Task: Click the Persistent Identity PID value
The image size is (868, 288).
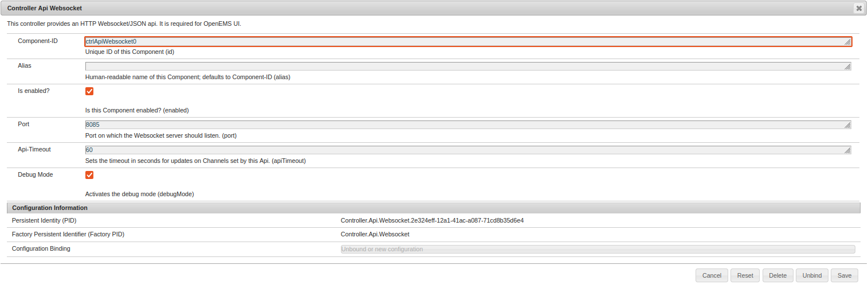Action: click(x=432, y=220)
